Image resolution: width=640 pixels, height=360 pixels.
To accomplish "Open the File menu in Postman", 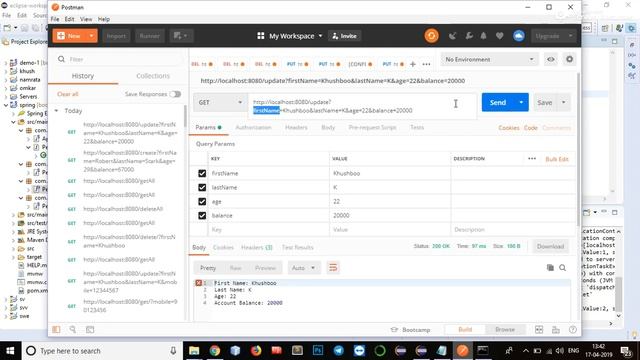I will click(55, 19).
